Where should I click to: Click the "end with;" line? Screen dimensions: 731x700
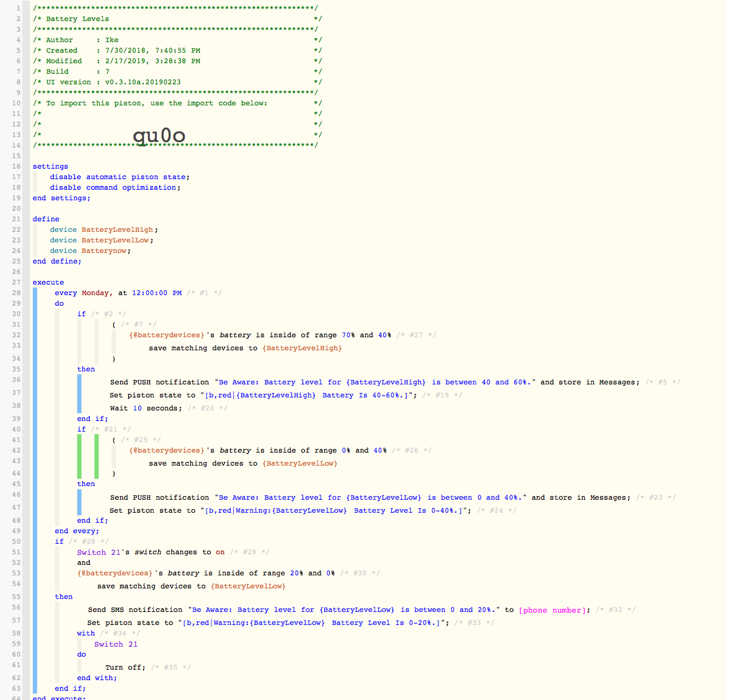tap(97, 678)
